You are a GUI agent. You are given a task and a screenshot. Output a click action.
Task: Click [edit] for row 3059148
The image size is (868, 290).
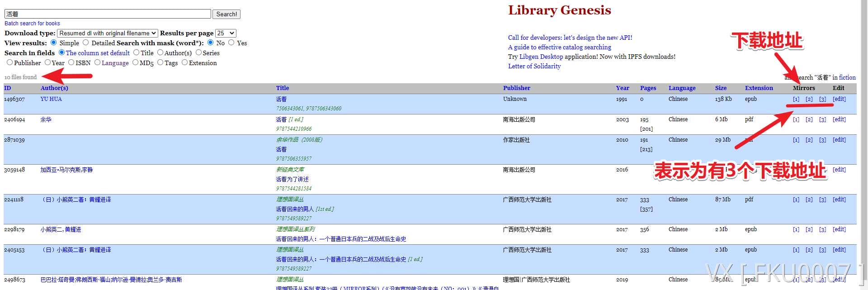click(x=839, y=170)
